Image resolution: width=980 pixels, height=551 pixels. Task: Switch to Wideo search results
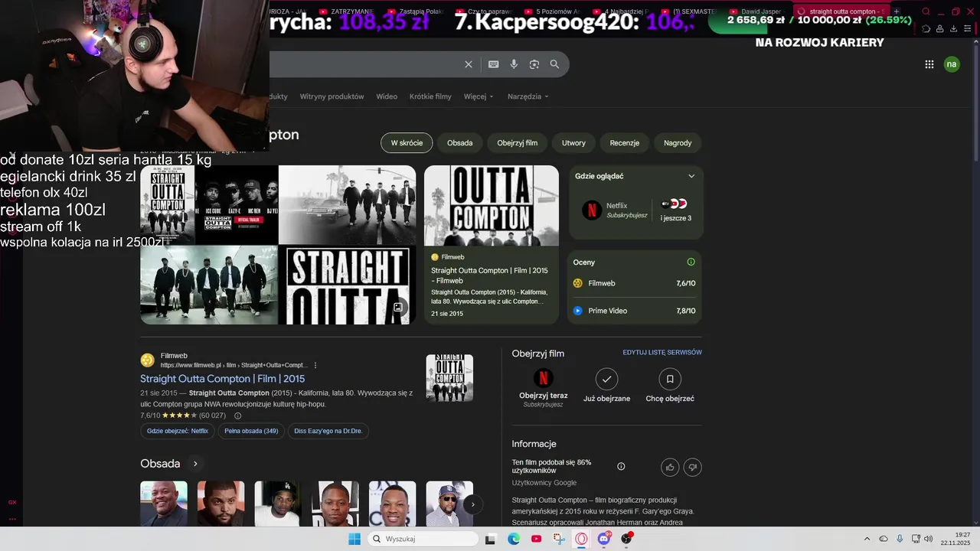(x=387, y=96)
